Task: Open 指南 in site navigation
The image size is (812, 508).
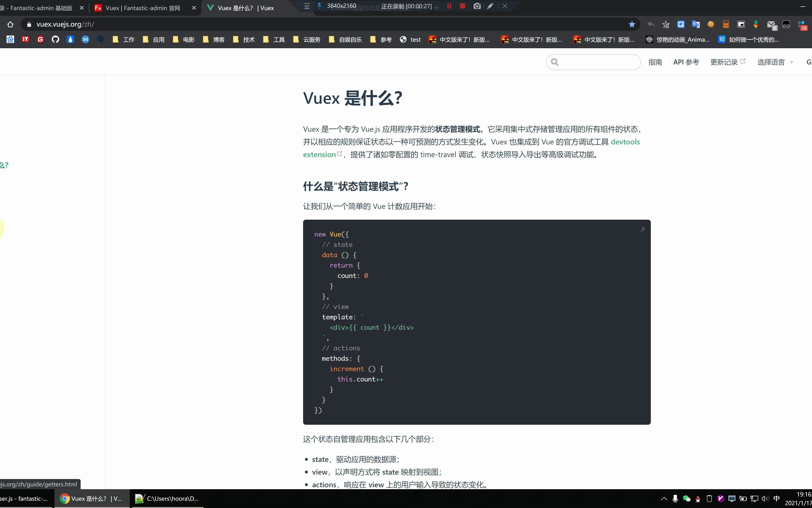Action: click(x=655, y=62)
